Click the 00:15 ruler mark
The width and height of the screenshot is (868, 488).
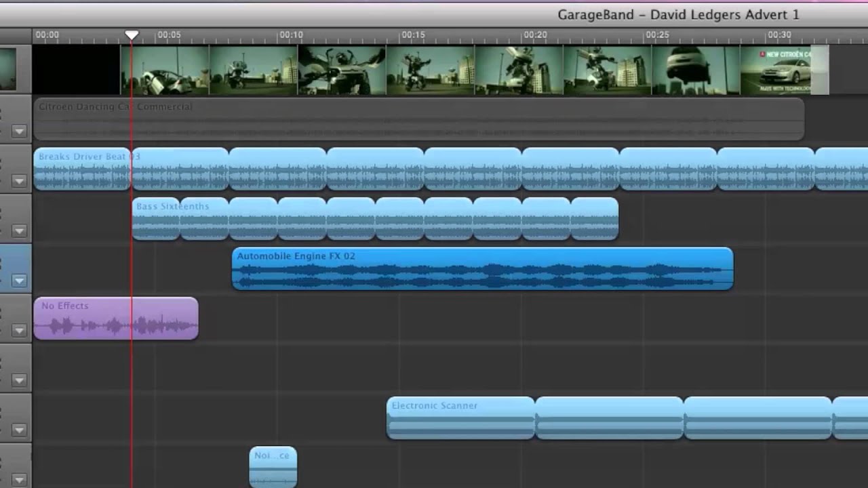(x=413, y=35)
